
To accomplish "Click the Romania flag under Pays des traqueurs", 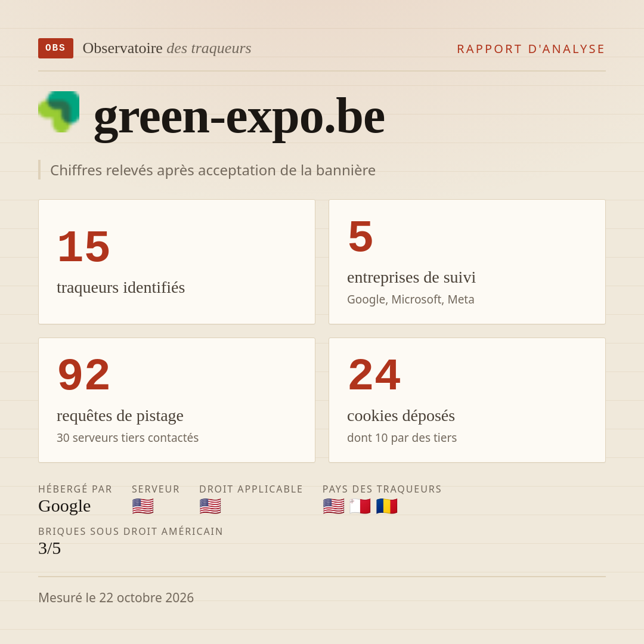I will (386, 506).
